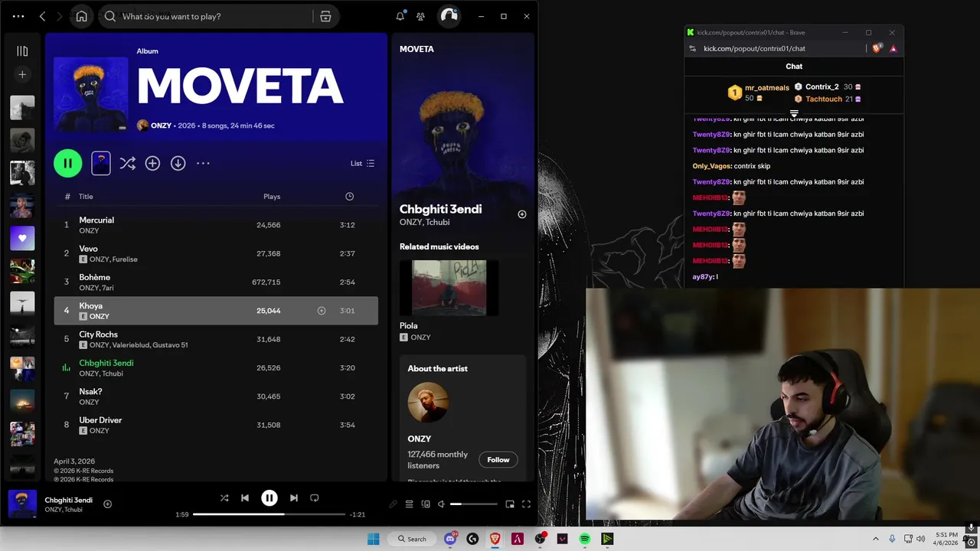Expand Kick chat leaderboard arrow
The image size is (980, 551).
coord(794,113)
